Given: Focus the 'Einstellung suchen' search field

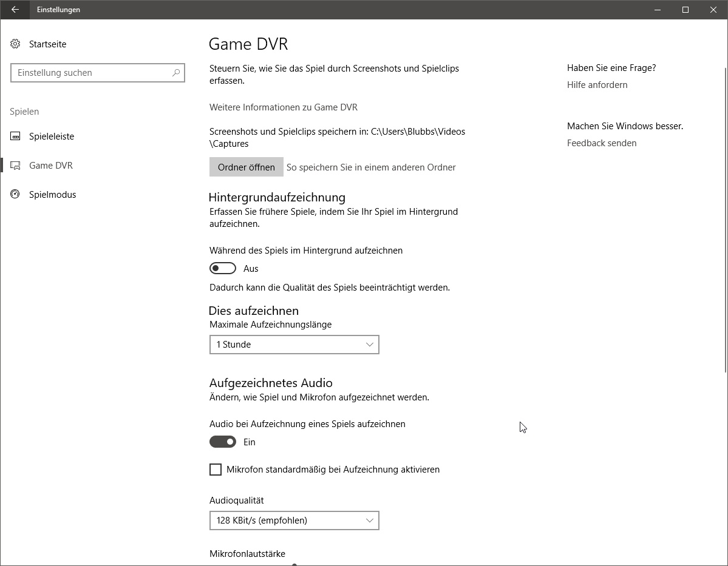Looking at the screenshot, I should pyautogui.click(x=98, y=73).
